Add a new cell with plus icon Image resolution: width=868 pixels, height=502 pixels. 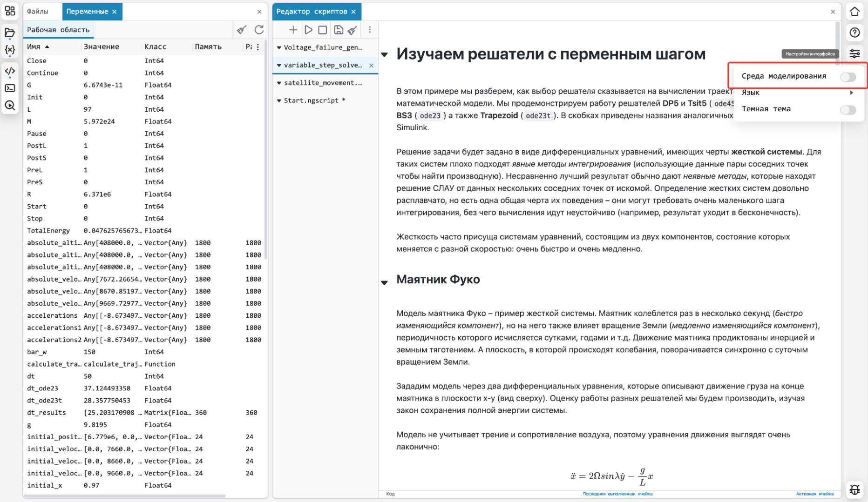[x=293, y=30]
